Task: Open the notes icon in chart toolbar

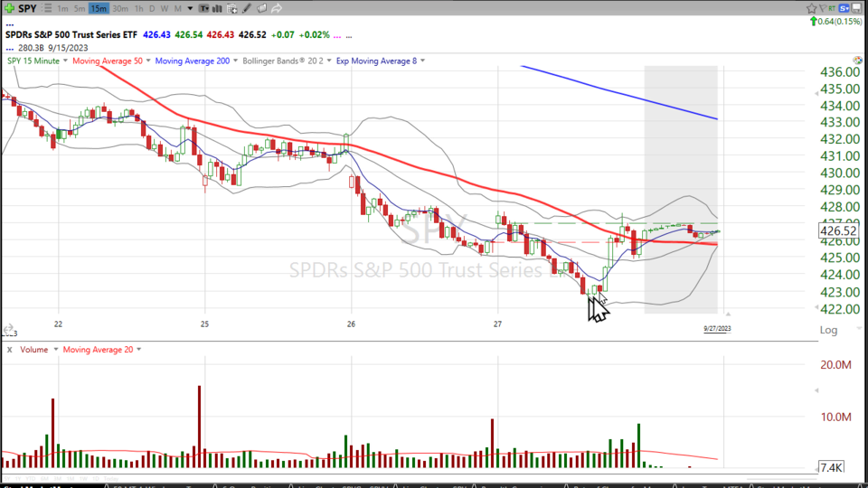Action: pos(262,8)
